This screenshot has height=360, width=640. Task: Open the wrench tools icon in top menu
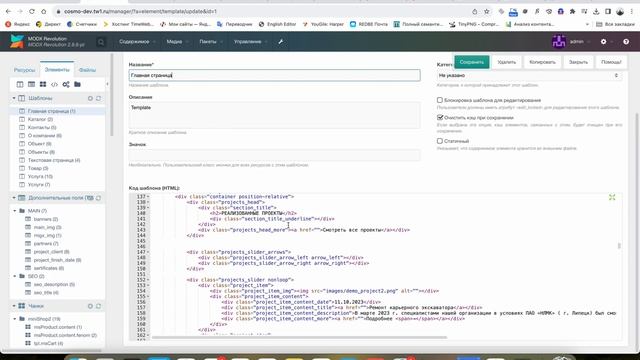click(x=281, y=42)
